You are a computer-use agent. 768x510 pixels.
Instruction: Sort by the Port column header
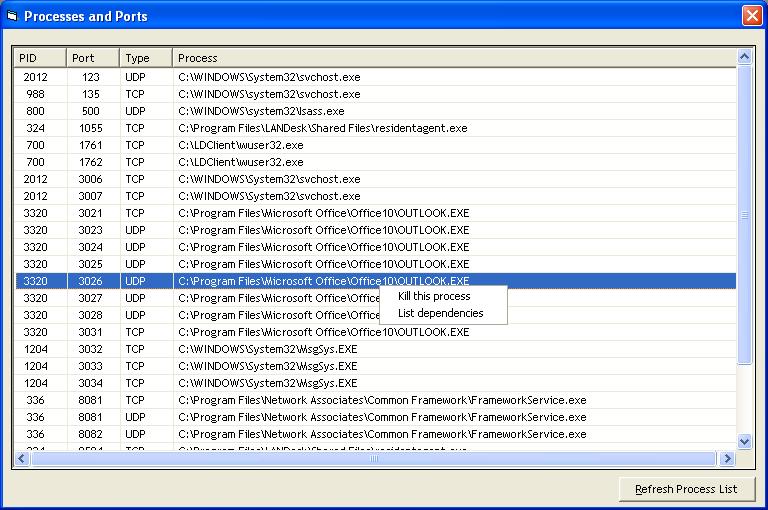coord(93,58)
